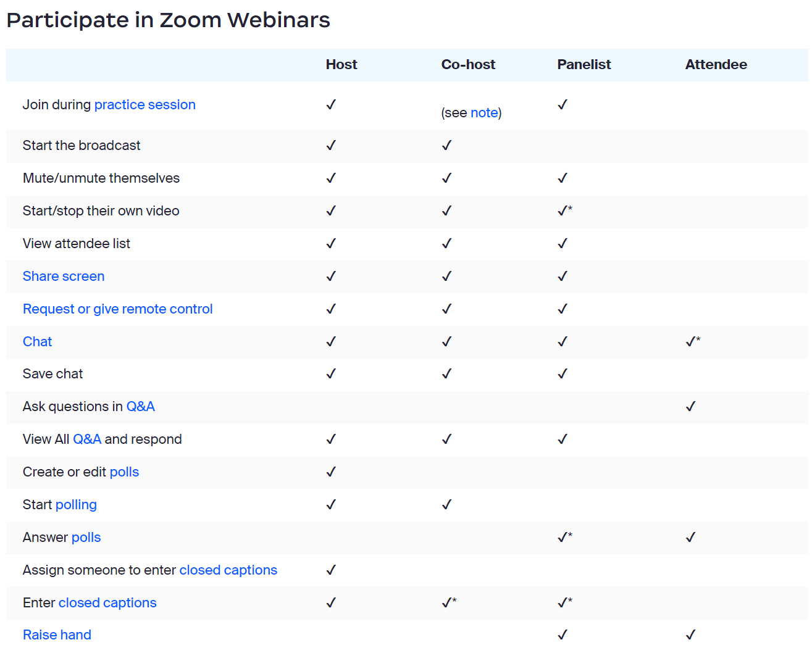Click Host checkmark for Join during practice session
This screenshot has width=812, height=645.
(x=331, y=104)
